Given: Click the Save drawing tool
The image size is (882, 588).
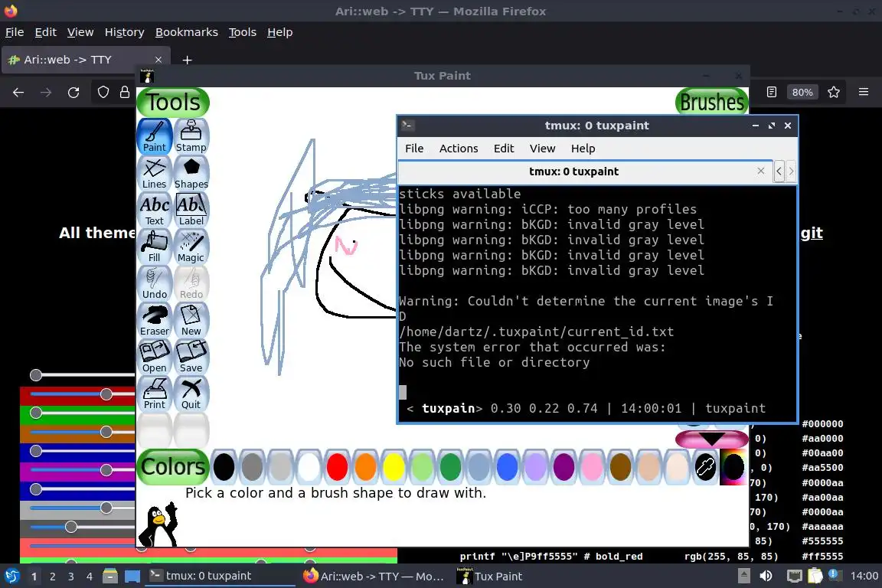Looking at the screenshot, I should [191, 357].
